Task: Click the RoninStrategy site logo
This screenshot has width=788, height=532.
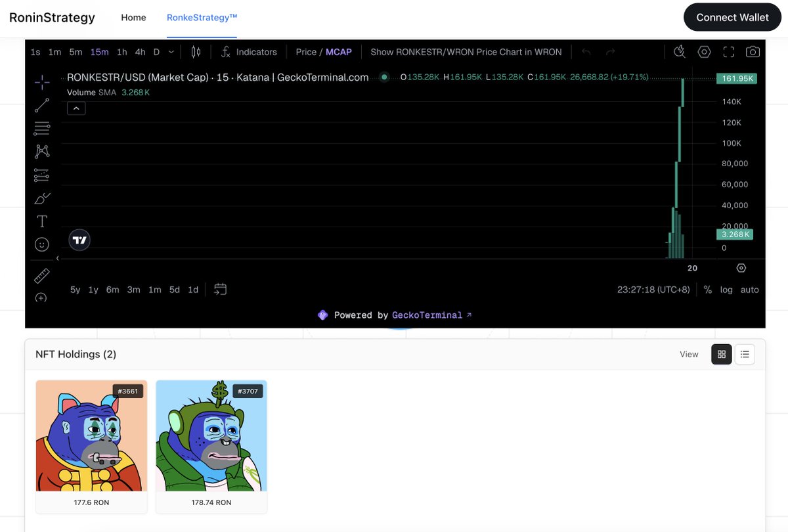Action: (x=52, y=18)
